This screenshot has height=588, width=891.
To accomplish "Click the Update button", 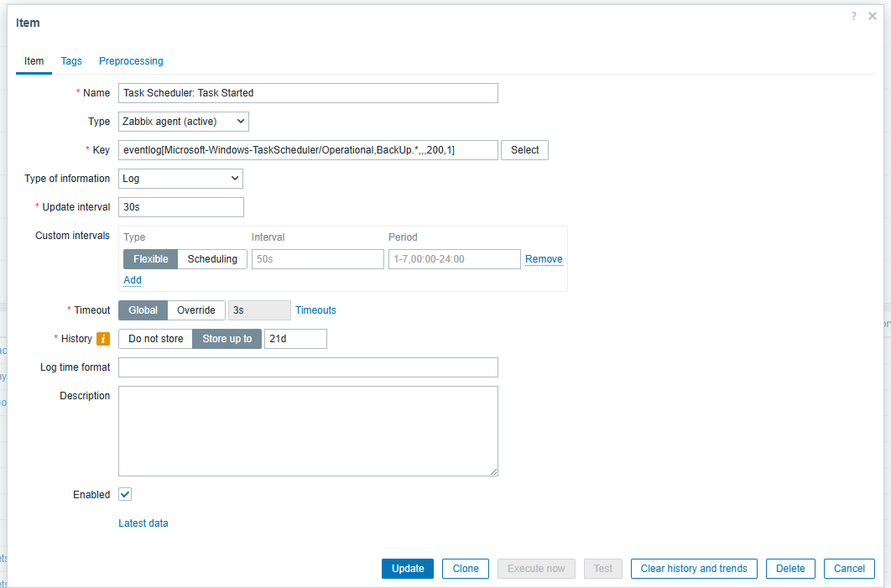I will [408, 569].
